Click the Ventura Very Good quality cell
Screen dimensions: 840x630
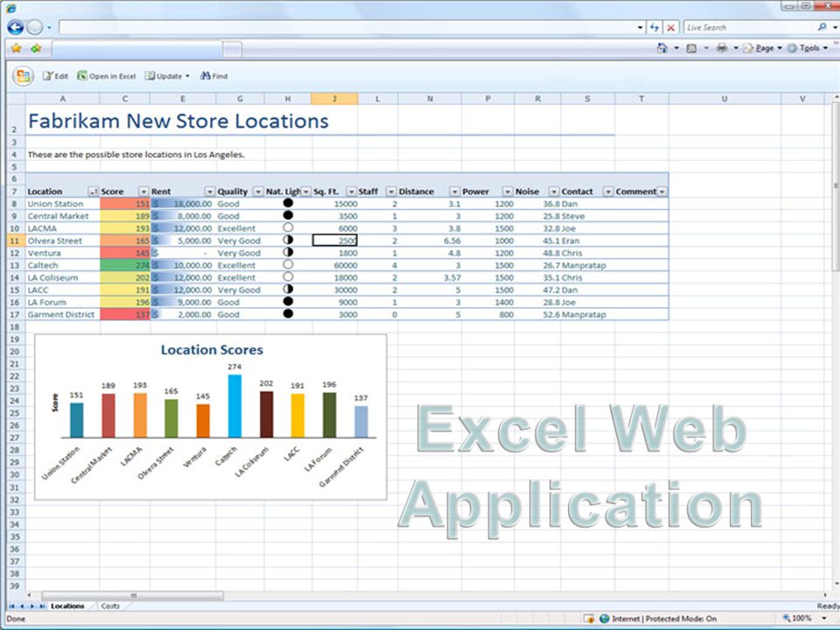240,253
